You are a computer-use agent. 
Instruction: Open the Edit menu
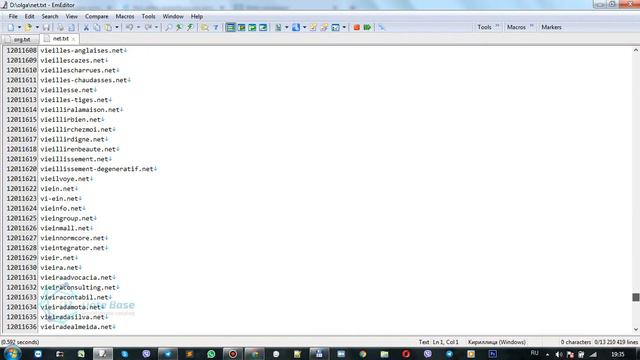pyautogui.click(x=29, y=16)
